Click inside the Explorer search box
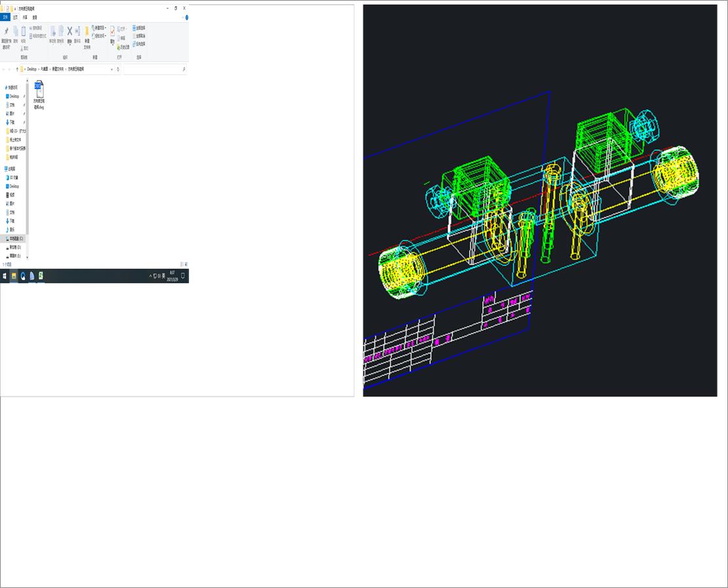Screen dimensions: 728x588 (x=154, y=69)
